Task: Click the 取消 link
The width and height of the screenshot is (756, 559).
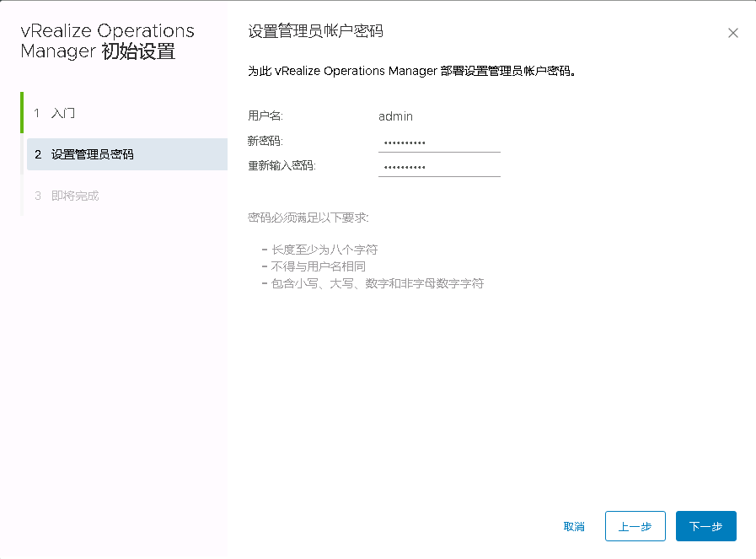Action: (x=574, y=525)
